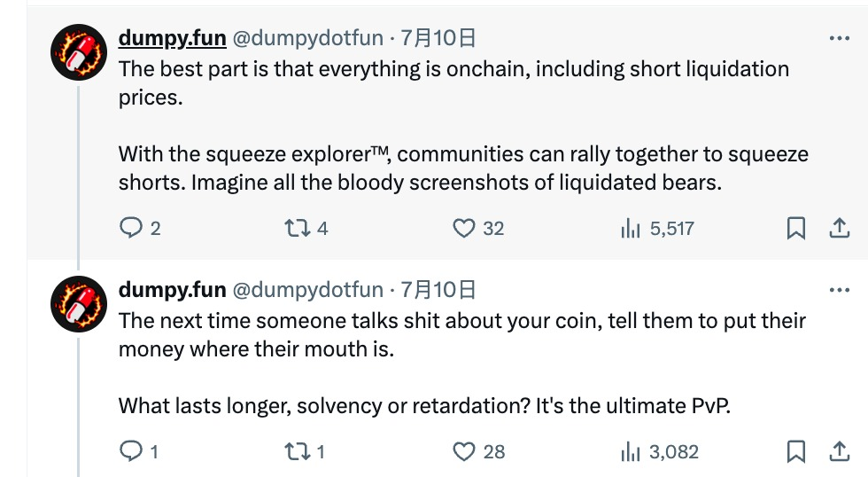Open more options on first tweet

click(x=838, y=38)
